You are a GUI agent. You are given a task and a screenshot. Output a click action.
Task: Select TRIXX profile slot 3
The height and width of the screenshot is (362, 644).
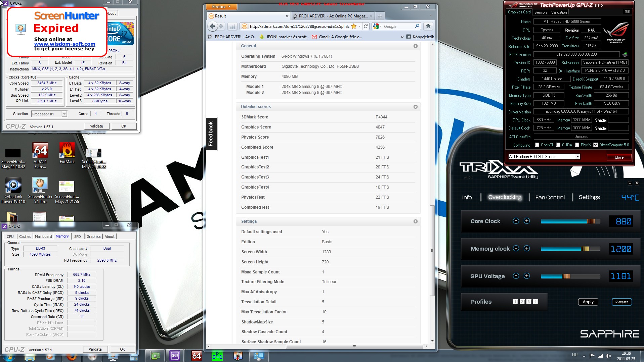pos(529,302)
